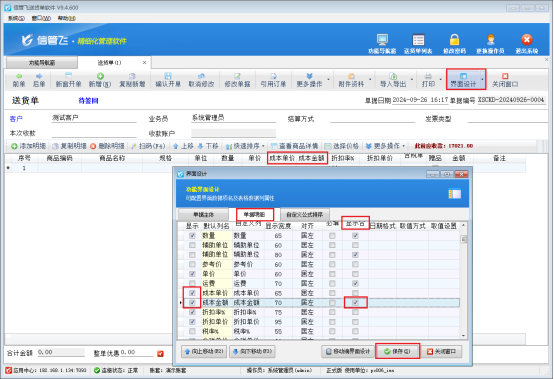This screenshot has width=554, height=379.
Task: Switch to the 单据明细 tab
Action: coord(254,214)
